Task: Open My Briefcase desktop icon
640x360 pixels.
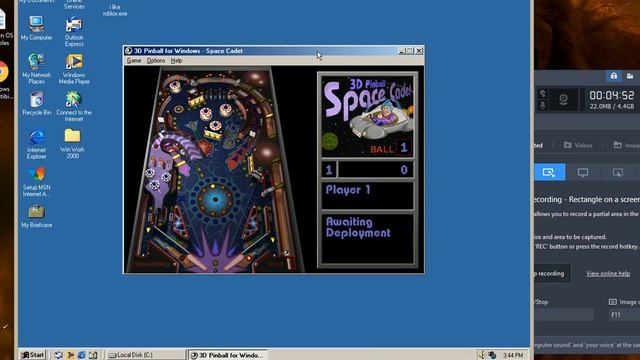Action: [36, 216]
